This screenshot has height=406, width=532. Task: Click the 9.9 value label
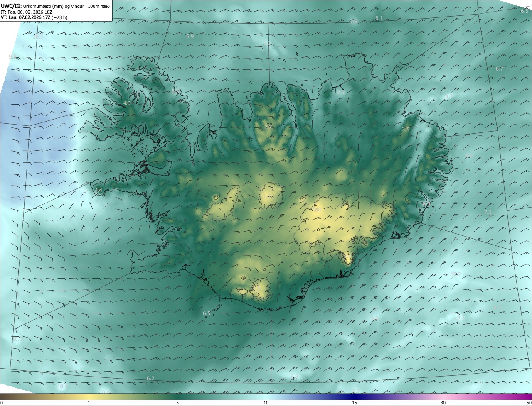(x=294, y=376)
